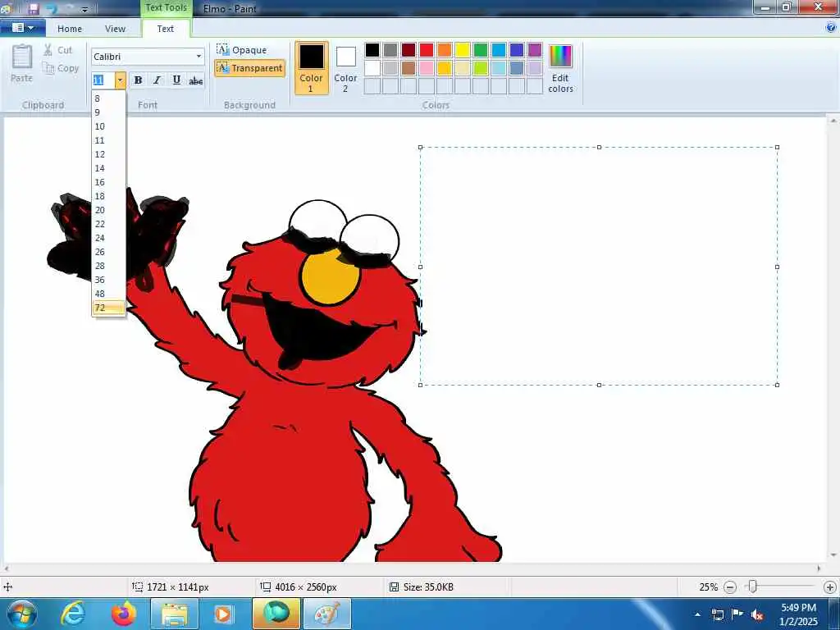Image resolution: width=840 pixels, height=630 pixels.
Task: Pick the orange color swatch
Action: 445,50
